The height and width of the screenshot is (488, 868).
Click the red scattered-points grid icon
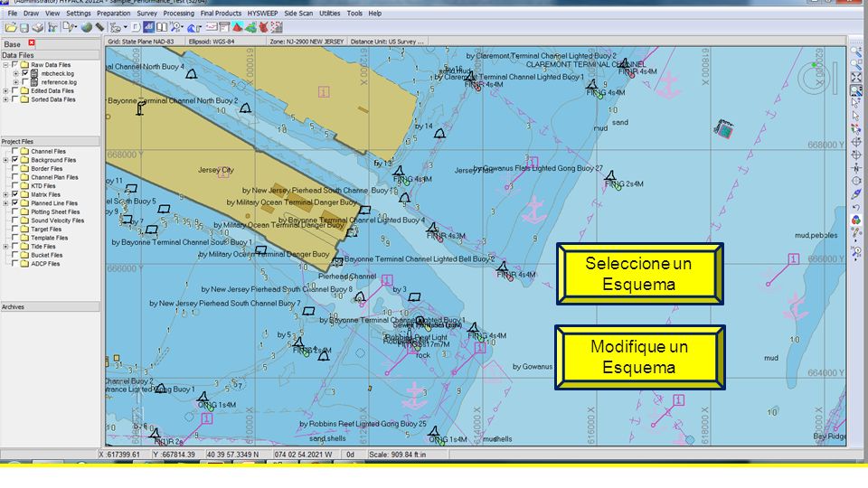click(x=277, y=27)
